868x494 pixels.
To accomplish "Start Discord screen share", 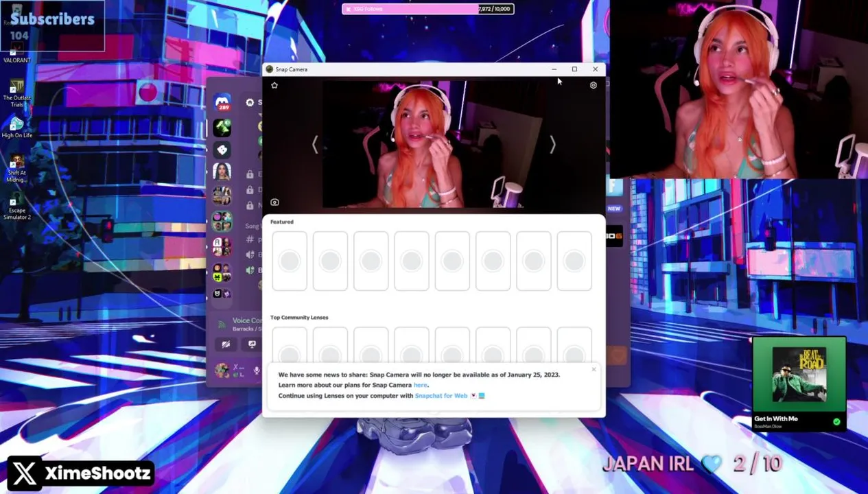I will [x=252, y=344].
